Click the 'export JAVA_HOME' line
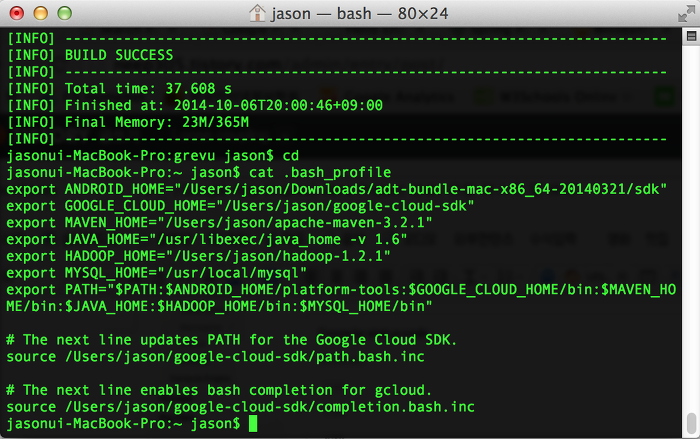Image resolution: width=700 pixels, height=439 pixels. [207, 239]
